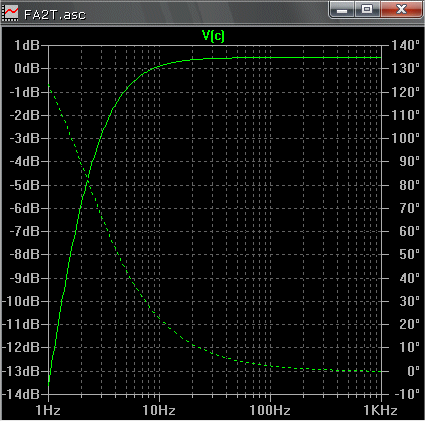
Task: Click the -10° phase axis label
Action: coord(407,394)
